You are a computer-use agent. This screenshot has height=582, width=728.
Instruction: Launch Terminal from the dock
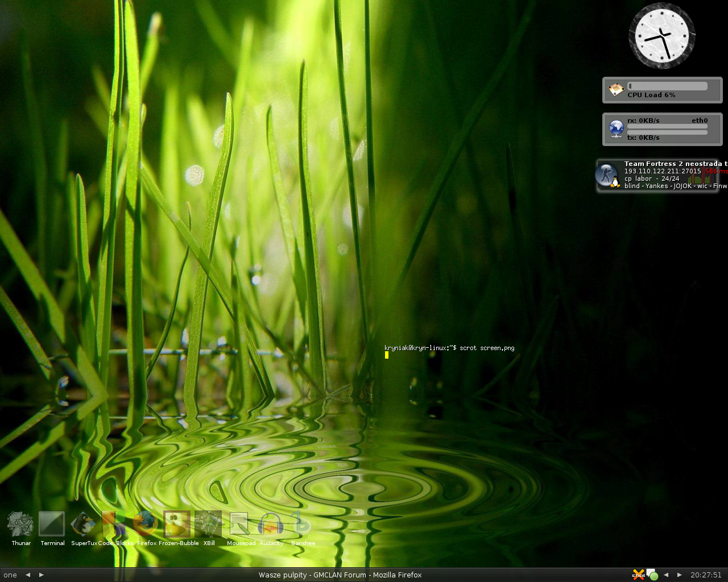coord(52,524)
